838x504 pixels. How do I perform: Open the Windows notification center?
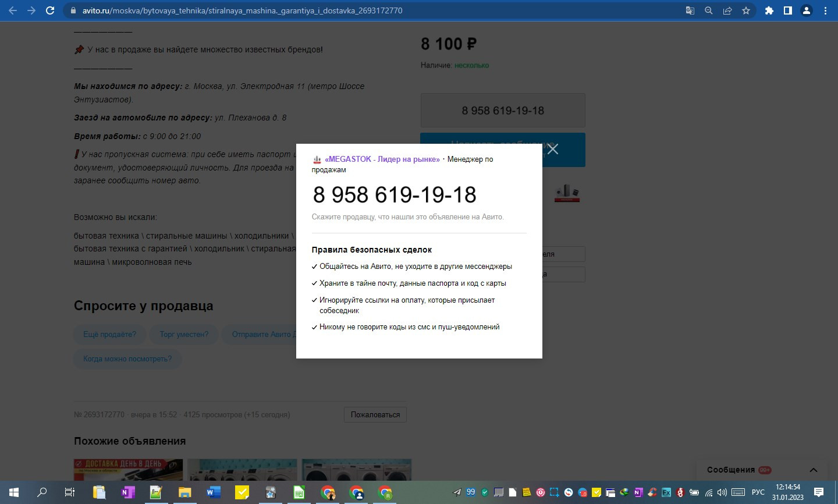click(819, 492)
